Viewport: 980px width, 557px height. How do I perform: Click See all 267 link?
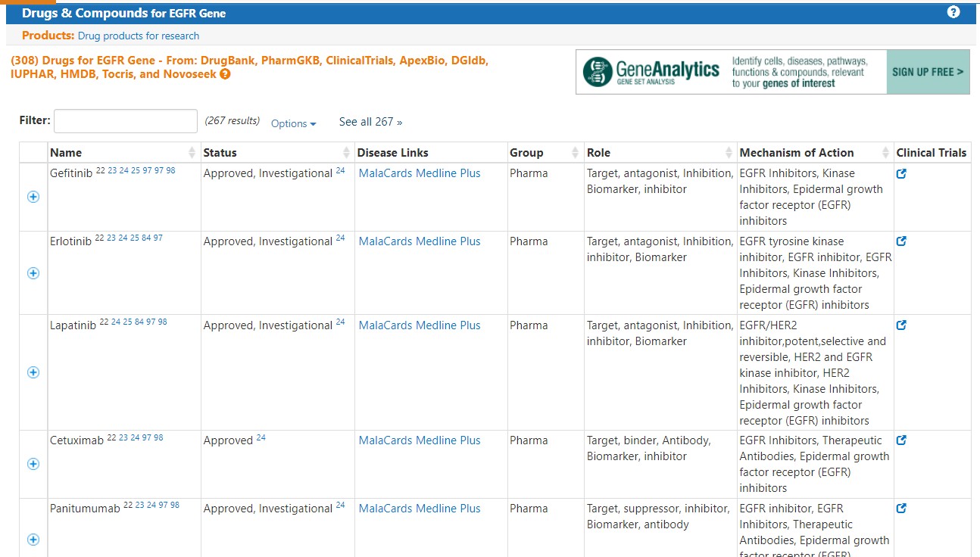coord(370,122)
